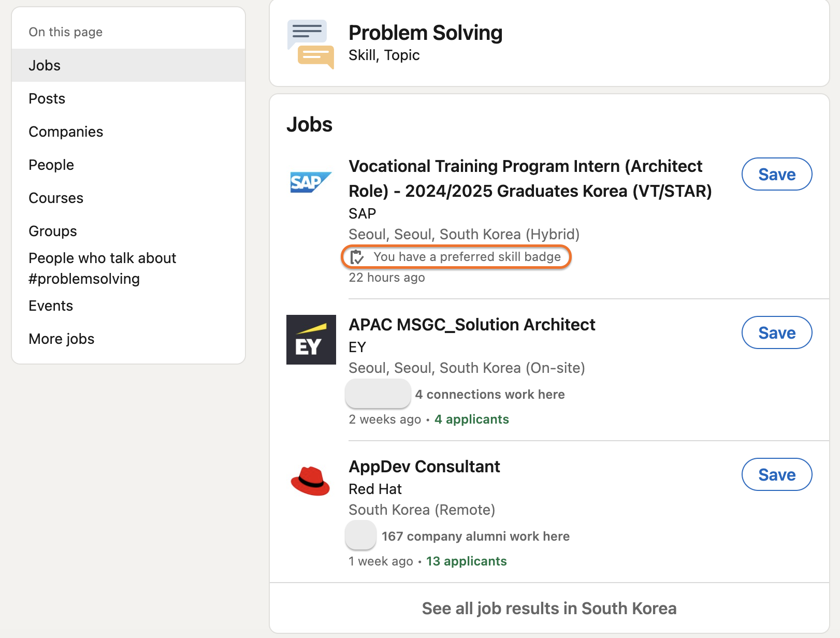The width and height of the screenshot is (840, 638).
Task: Click the Jobs section heading
Action: click(310, 124)
